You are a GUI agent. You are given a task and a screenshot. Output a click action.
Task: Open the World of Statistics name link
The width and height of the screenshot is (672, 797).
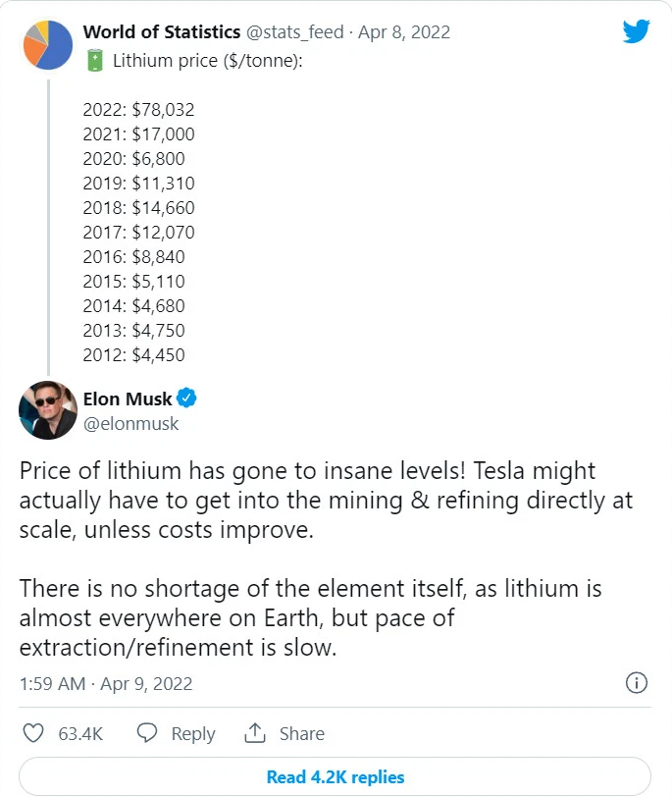(x=162, y=32)
